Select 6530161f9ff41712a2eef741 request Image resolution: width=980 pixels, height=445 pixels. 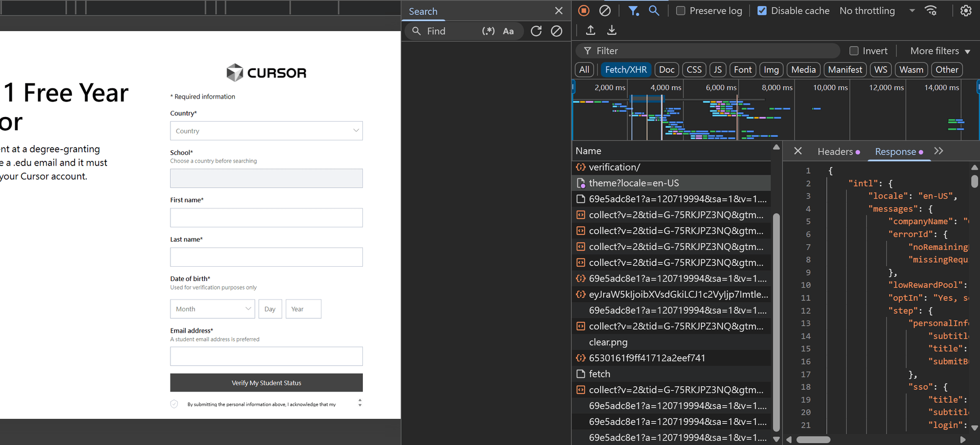coord(671,358)
